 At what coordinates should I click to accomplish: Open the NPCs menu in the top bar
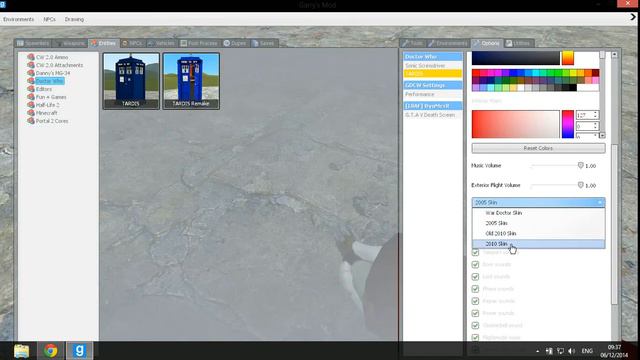[49, 19]
